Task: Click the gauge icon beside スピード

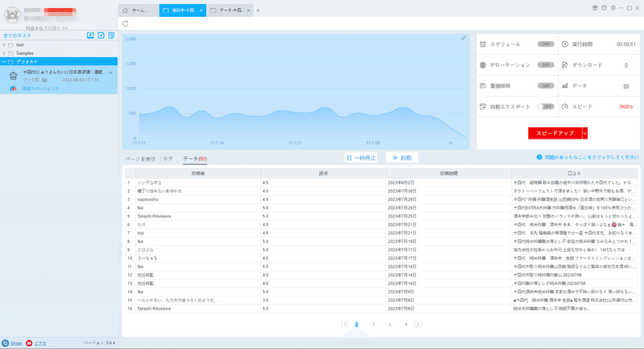Action: click(x=565, y=106)
